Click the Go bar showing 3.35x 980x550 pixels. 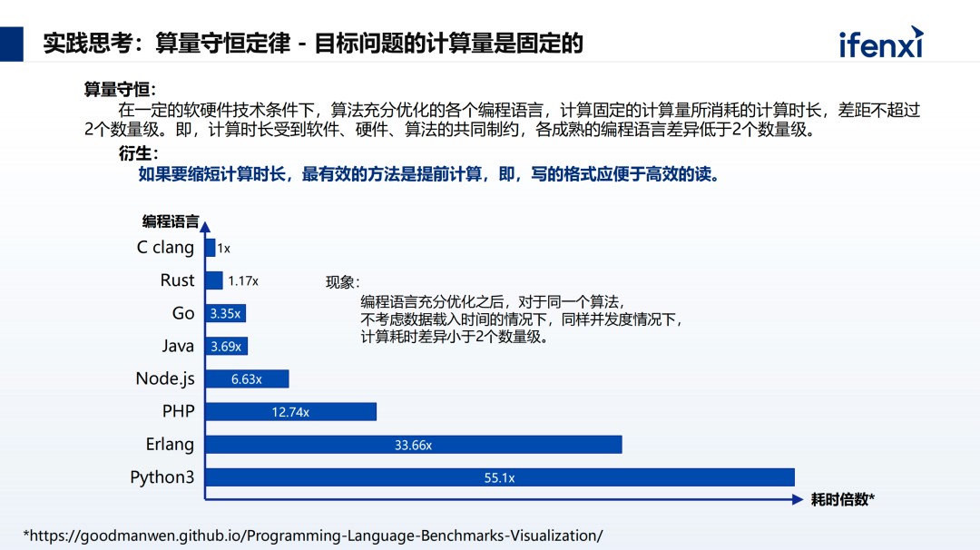[226, 313]
